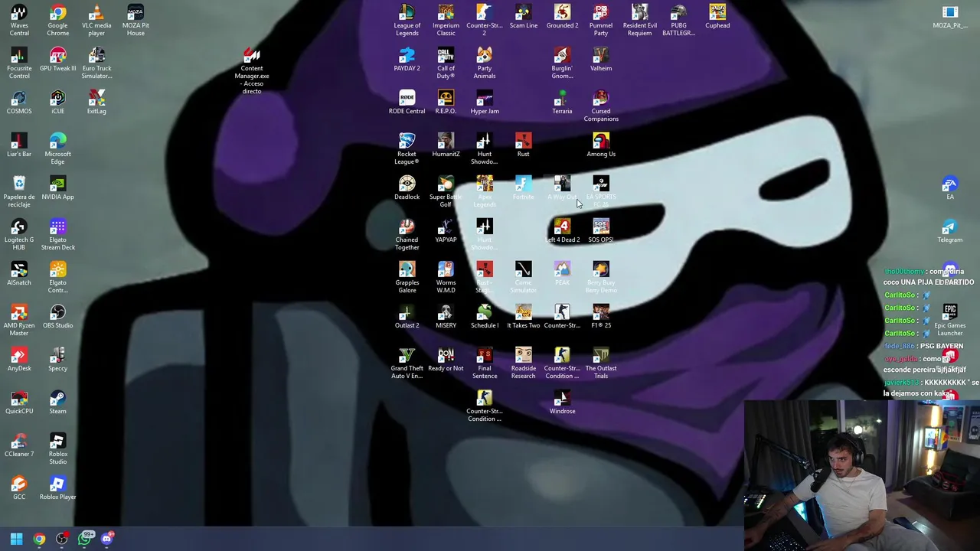Image resolution: width=980 pixels, height=551 pixels.
Task: Open the RODE Central shortcut
Action: (407, 103)
